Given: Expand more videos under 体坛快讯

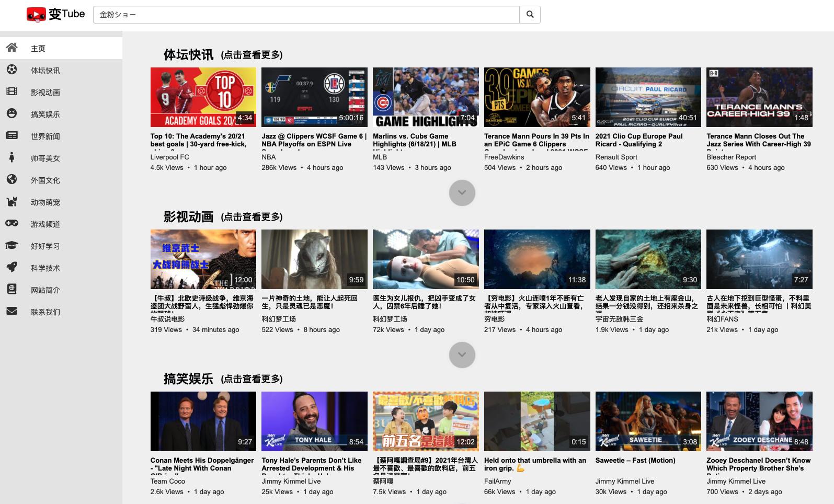Looking at the screenshot, I should click(x=462, y=193).
